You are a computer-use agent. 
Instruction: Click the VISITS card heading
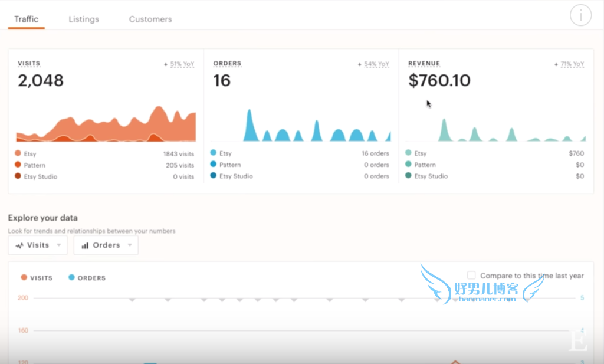click(x=29, y=63)
